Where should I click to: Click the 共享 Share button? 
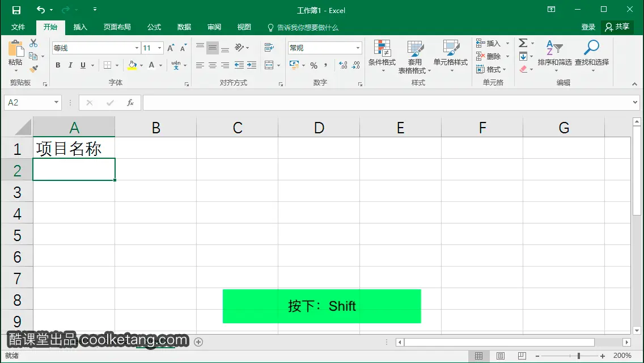coord(617,27)
